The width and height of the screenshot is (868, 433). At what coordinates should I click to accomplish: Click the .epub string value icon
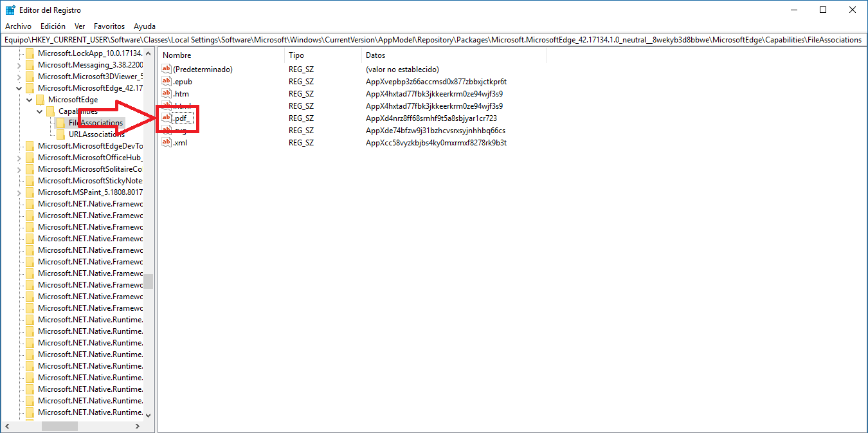(167, 81)
